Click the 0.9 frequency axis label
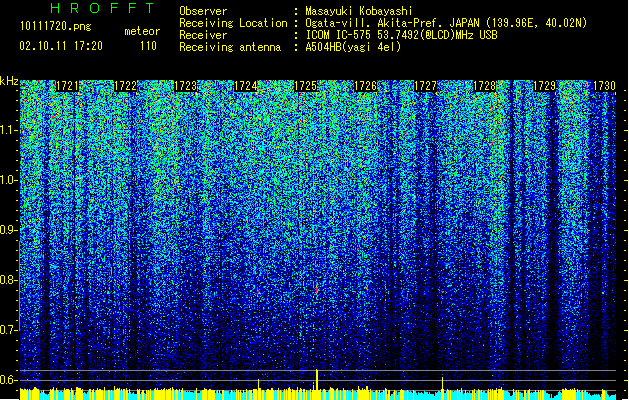The width and height of the screenshot is (629, 400). [x=8, y=230]
